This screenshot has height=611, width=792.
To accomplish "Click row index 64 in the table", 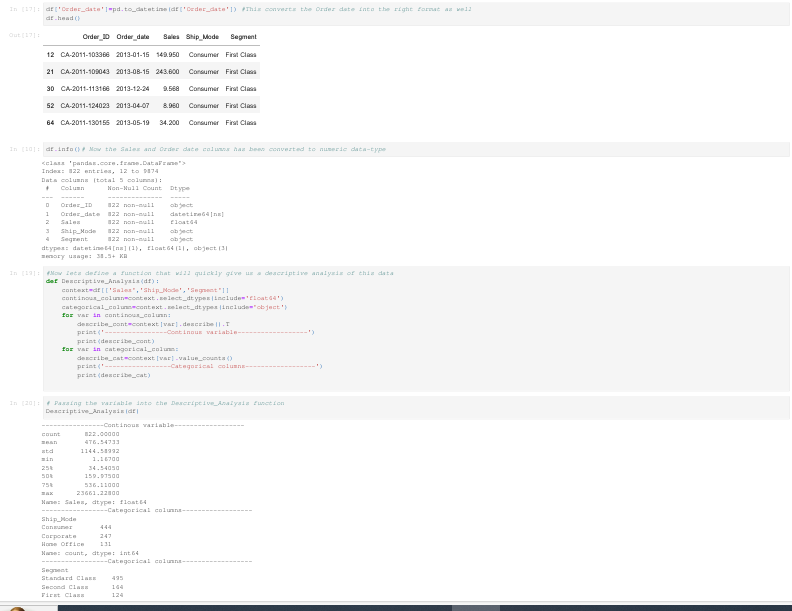I will (x=50, y=123).
